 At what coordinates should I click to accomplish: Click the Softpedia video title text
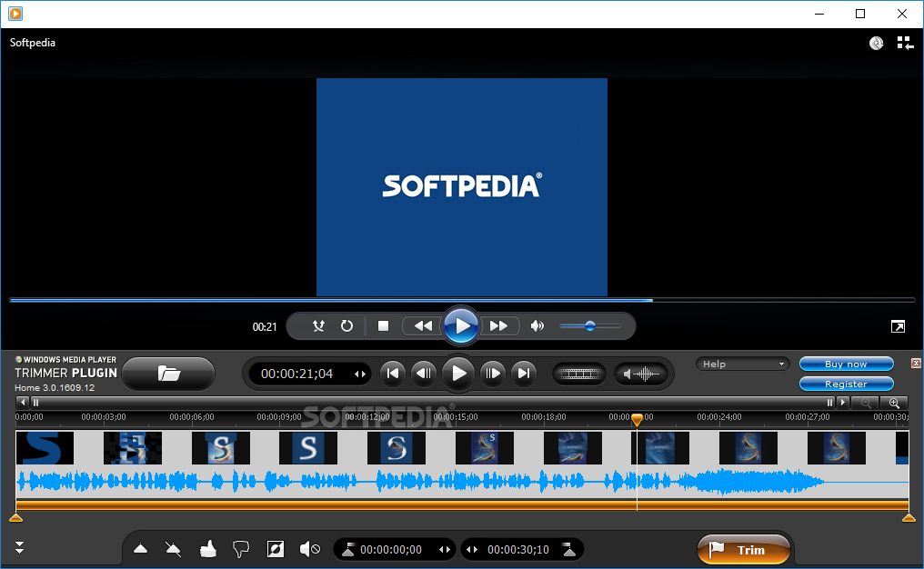[33, 43]
